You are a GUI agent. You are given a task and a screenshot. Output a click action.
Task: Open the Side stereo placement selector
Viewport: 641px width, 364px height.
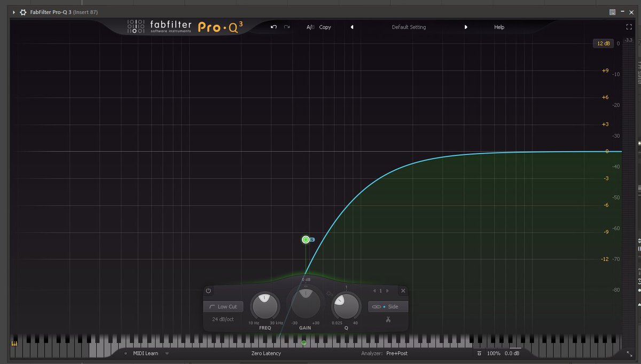[388, 307]
